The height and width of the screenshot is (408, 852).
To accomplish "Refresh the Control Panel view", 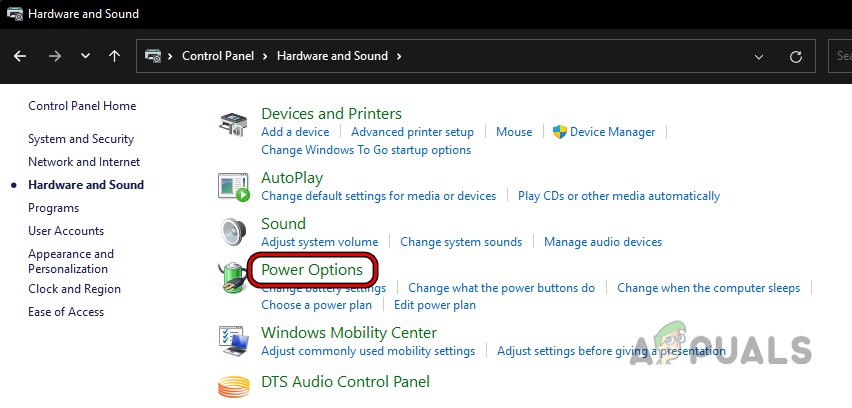I will [x=796, y=56].
